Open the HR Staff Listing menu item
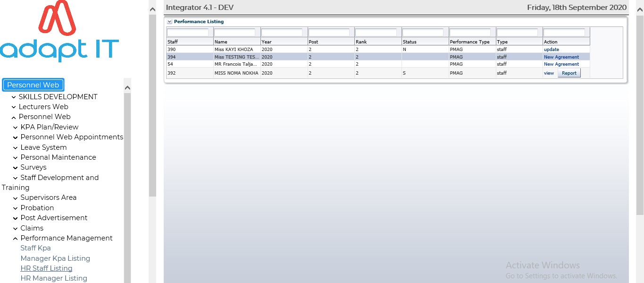Image resolution: width=644 pixels, height=283 pixels. [x=46, y=268]
